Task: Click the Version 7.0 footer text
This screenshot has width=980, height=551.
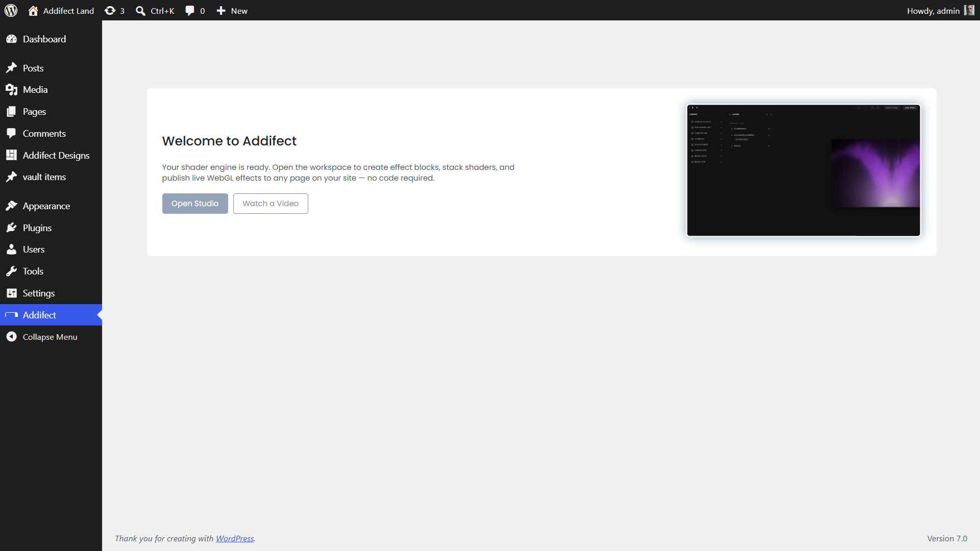Action: pos(947,538)
